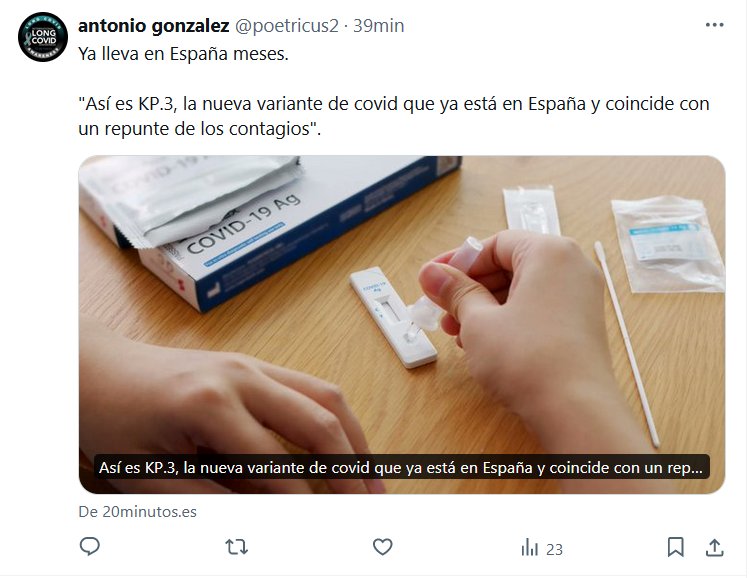Like the tweet with heart icon

(383, 547)
